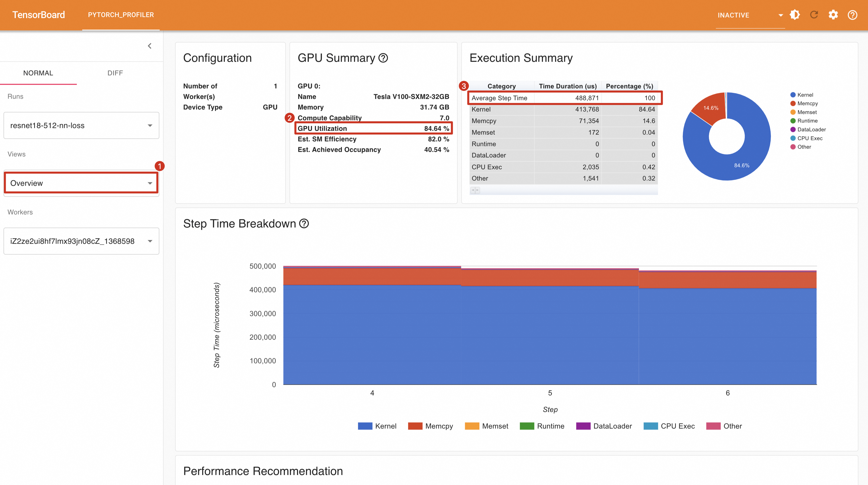Click Memset in the pie chart legend
This screenshot has height=485, width=868.
coord(803,112)
